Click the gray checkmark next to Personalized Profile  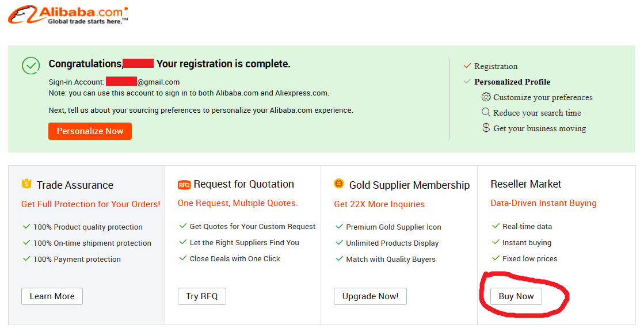[467, 81]
